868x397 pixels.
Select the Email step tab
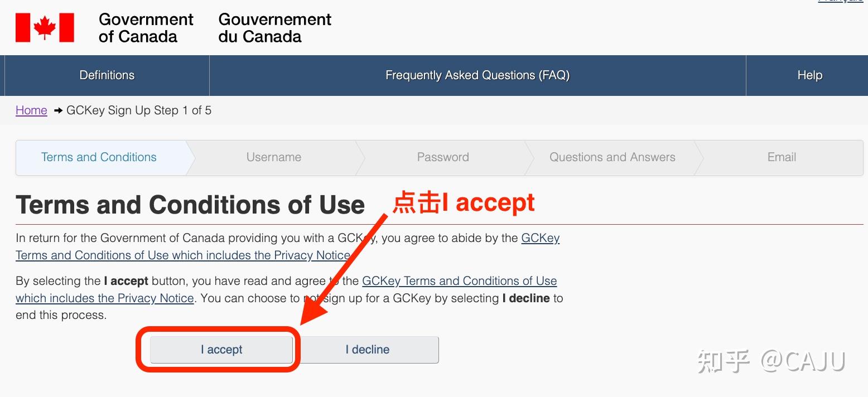tap(782, 157)
